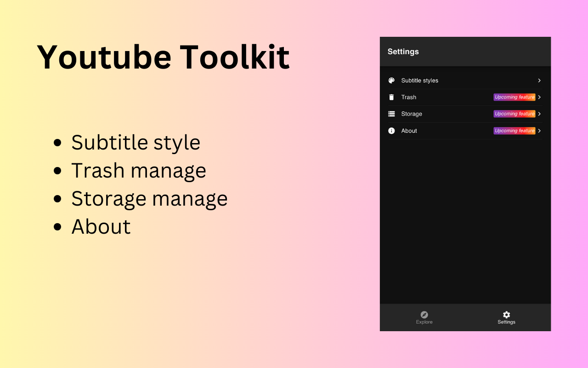Click the Explore compass icon
588x368 pixels.
[424, 315]
